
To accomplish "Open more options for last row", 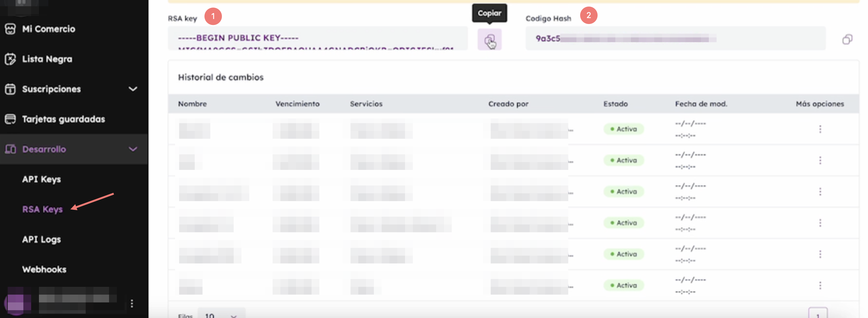I will [x=820, y=285].
